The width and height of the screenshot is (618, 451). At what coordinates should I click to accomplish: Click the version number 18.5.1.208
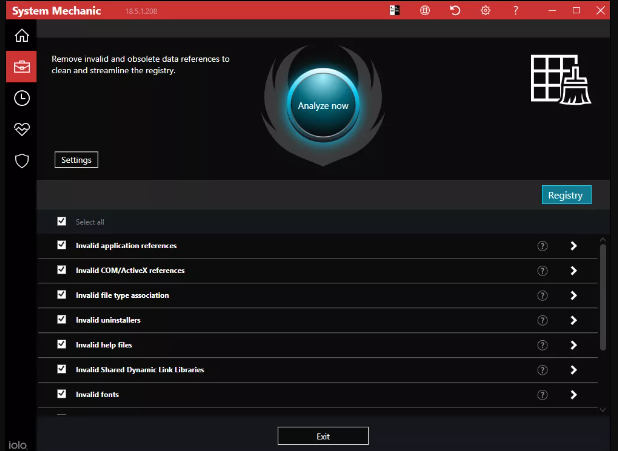141,11
